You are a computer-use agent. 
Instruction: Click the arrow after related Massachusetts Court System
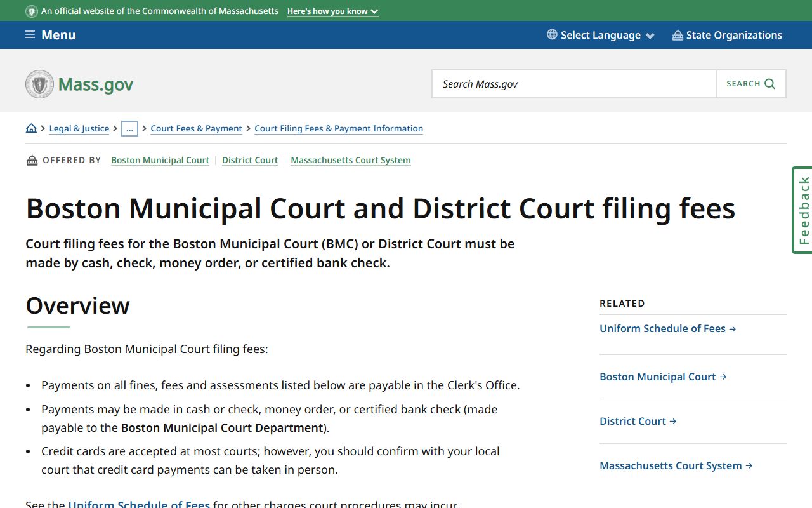(749, 466)
